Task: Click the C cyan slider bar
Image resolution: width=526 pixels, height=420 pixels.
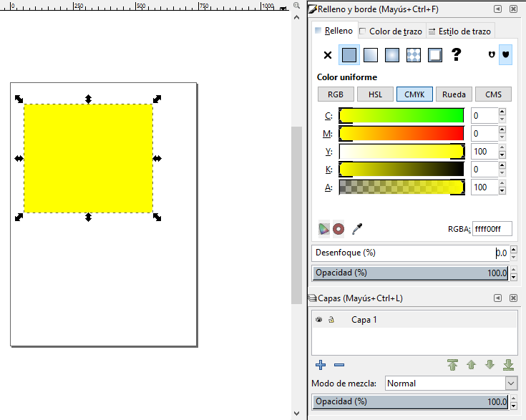Action: (401, 116)
